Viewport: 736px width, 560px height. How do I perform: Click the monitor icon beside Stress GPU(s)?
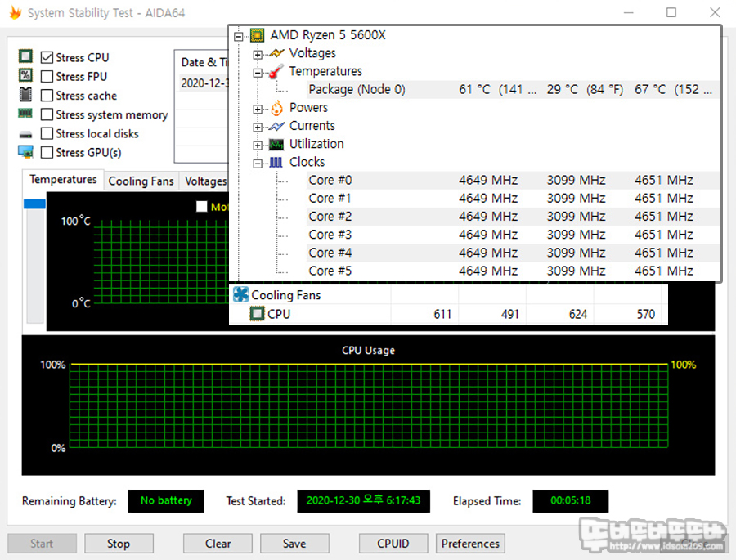click(x=25, y=152)
